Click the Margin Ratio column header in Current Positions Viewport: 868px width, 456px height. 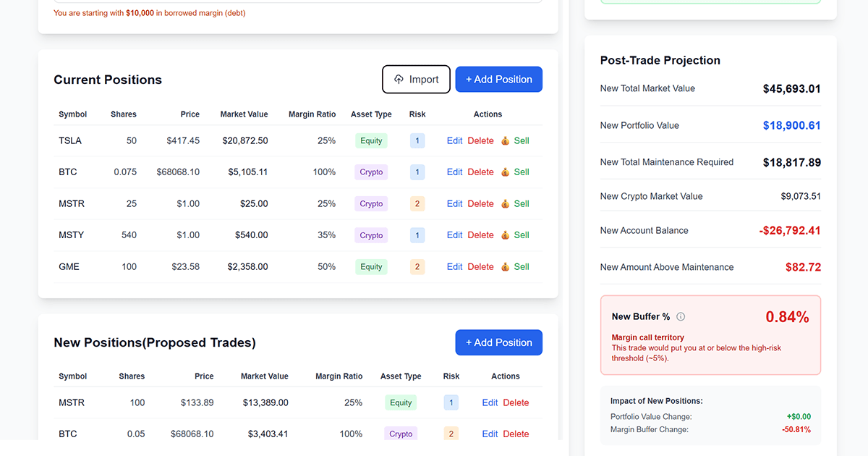tap(312, 114)
